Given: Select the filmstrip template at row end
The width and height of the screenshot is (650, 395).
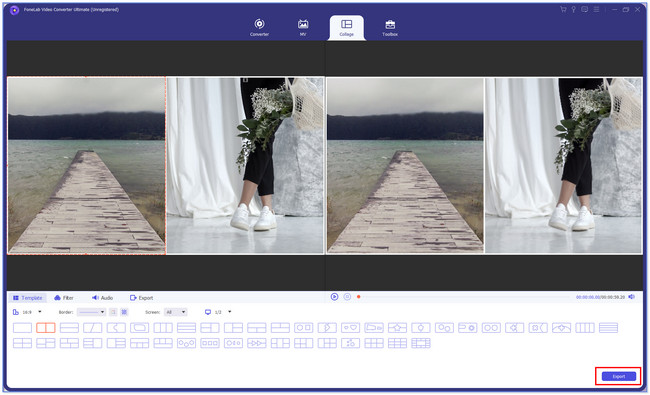Looking at the screenshot, I should pos(421,343).
